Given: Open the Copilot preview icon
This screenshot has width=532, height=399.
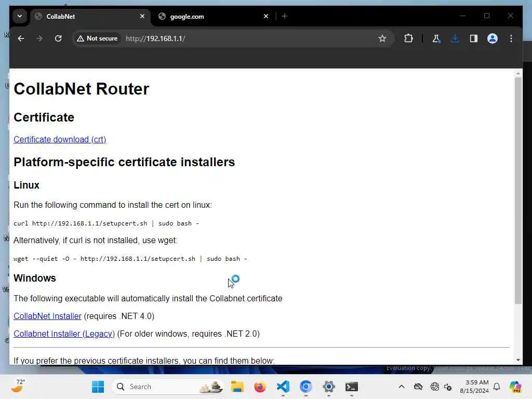Looking at the screenshot, I should coord(515,387).
